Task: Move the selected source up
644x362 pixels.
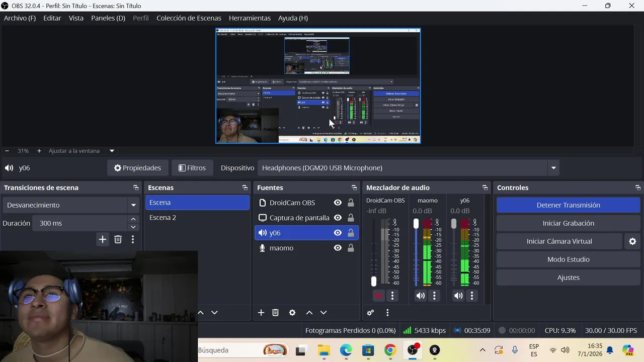Action: click(x=309, y=313)
